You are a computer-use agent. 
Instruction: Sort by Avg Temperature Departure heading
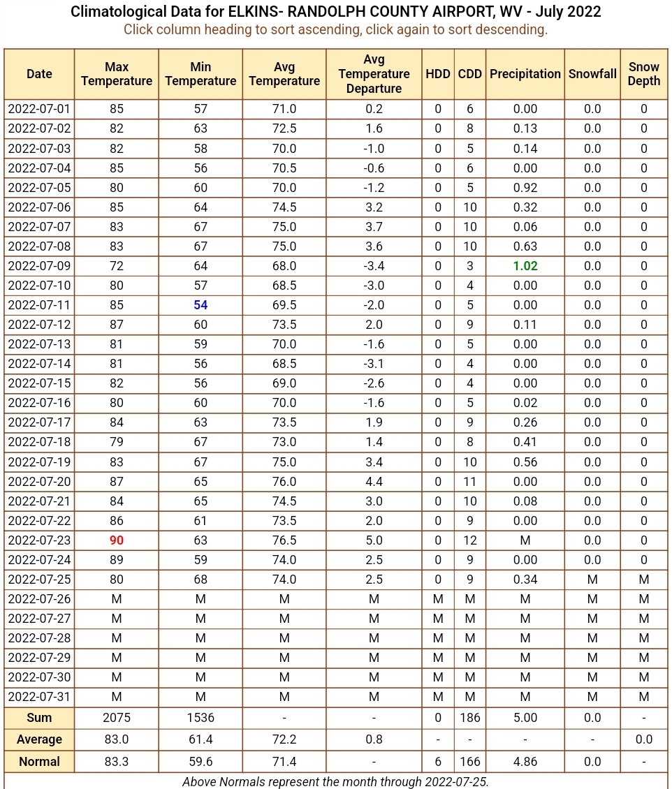[x=374, y=74]
